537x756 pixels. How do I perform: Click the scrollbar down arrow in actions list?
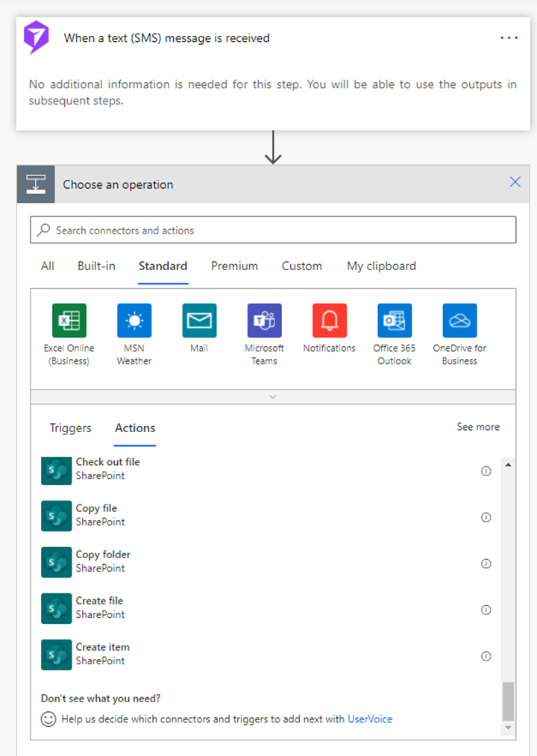pos(508,728)
